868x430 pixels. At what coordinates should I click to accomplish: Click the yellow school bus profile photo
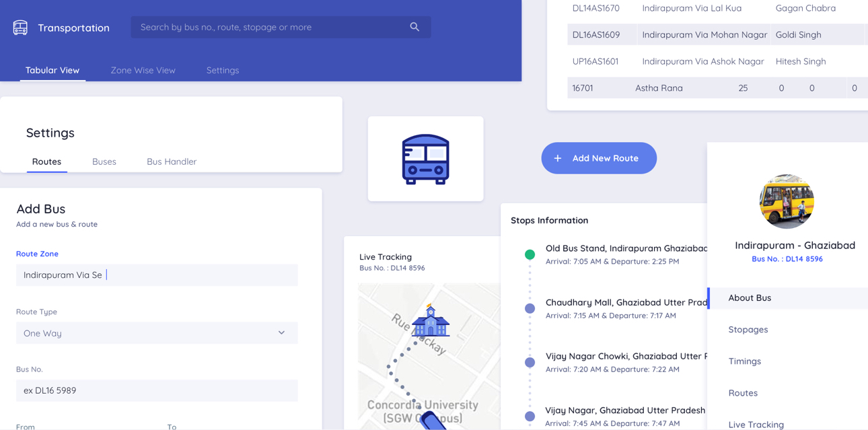pyautogui.click(x=787, y=202)
